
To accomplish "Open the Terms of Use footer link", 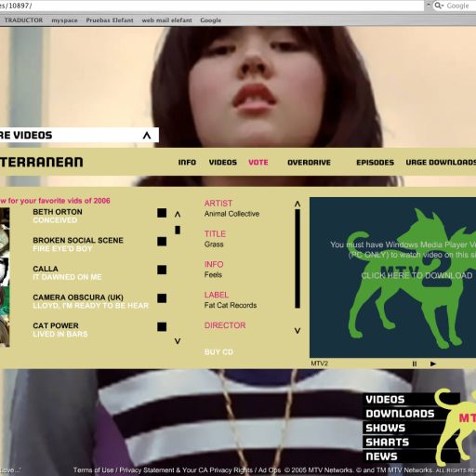I will coord(94,470).
